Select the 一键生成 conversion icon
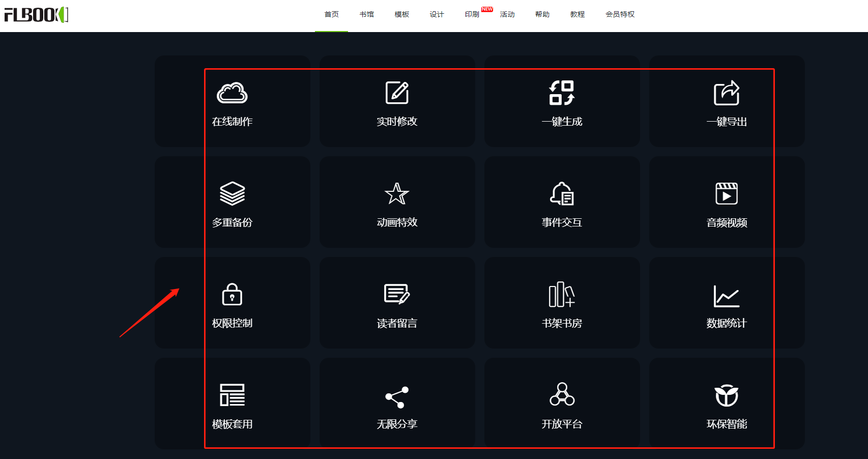The height and width of the screenshot is (459, 868). (562, 93)
